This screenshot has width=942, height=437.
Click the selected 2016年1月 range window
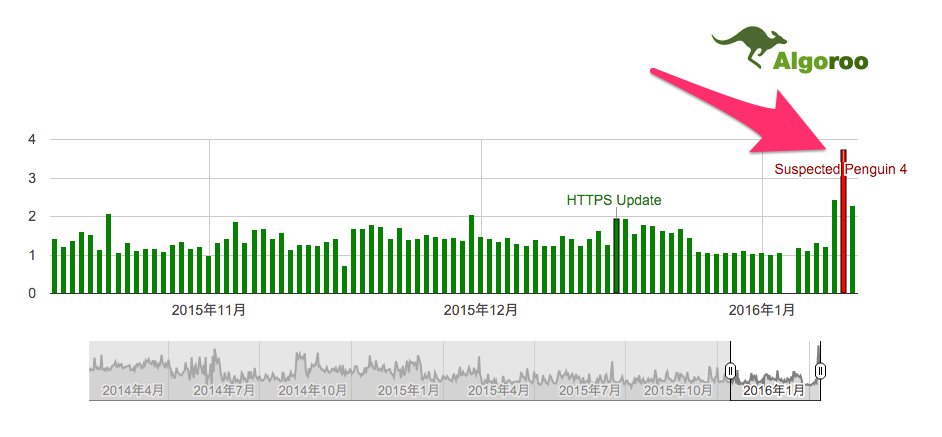(775, 371)
